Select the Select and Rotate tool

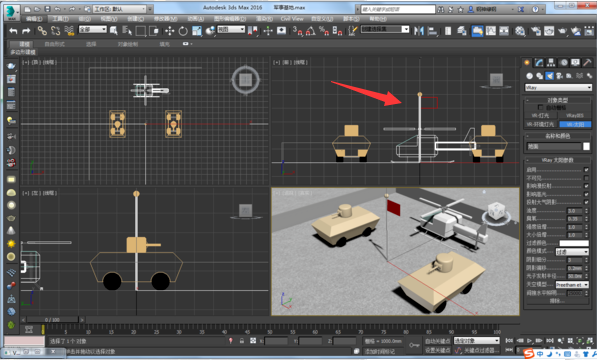(x=183, y=31)
